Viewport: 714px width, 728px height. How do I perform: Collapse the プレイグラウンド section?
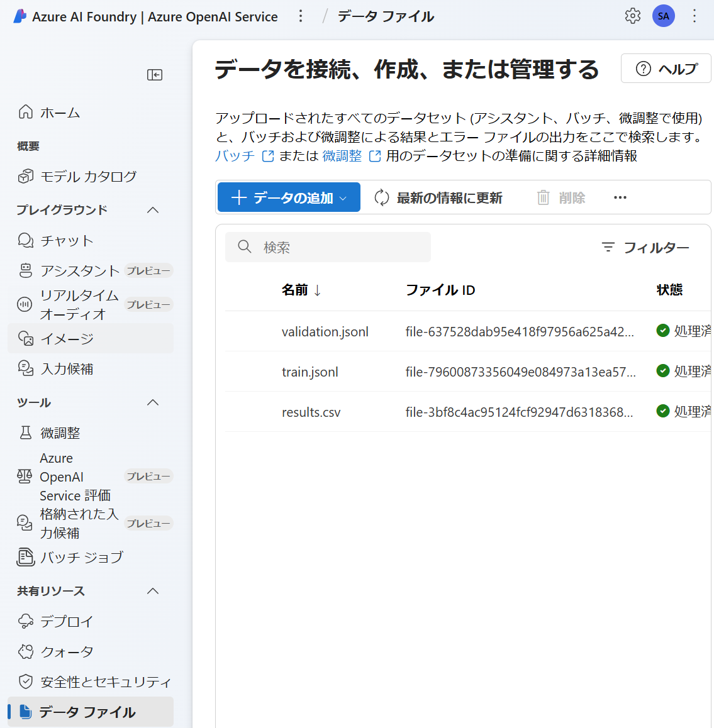click(x=152, y=210)
